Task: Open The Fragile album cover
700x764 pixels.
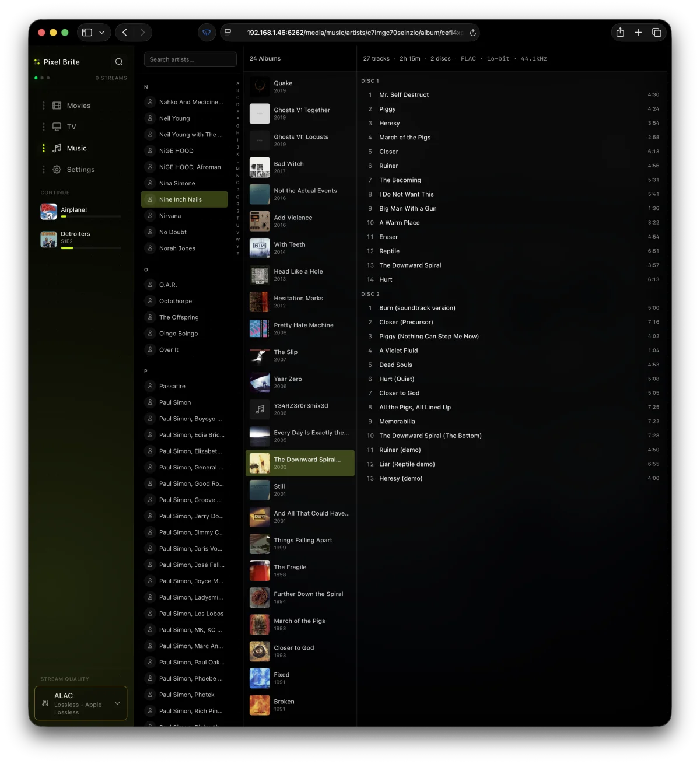Action: (260, 571)
